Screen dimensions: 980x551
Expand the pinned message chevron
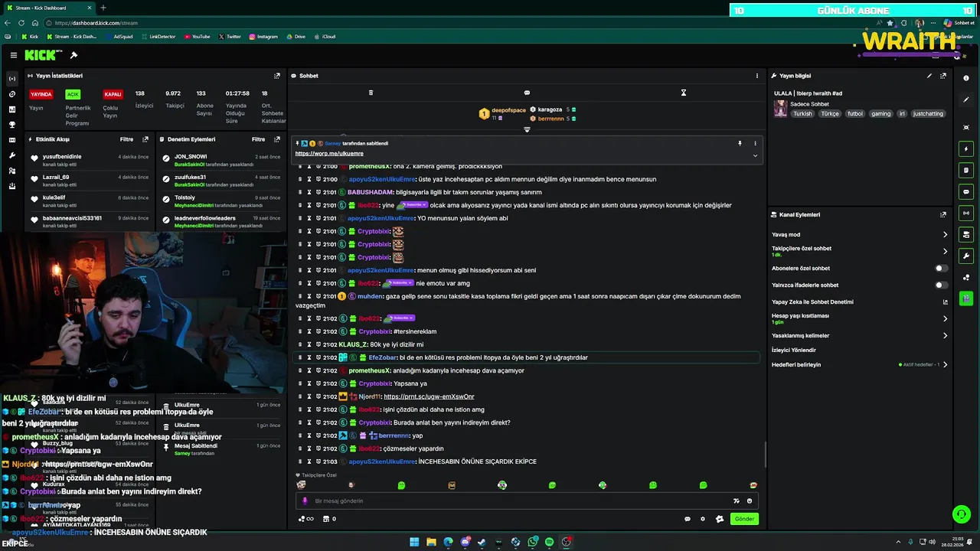755,155
